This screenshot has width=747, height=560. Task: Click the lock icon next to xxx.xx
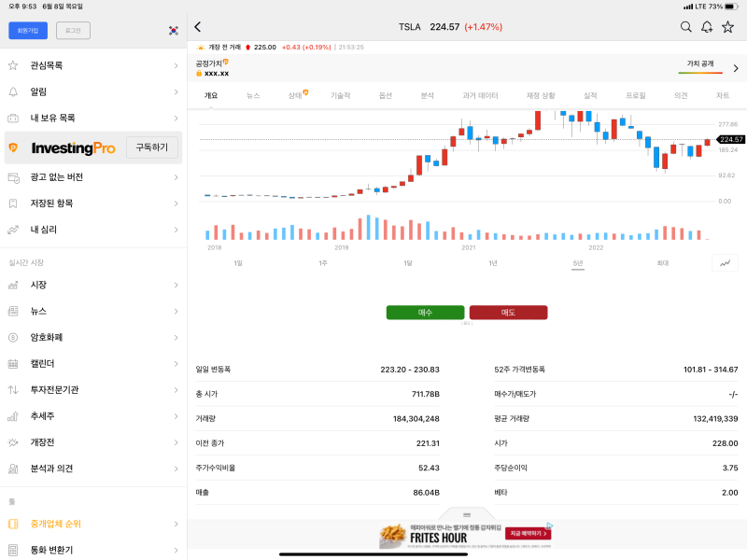click(199, 74)
